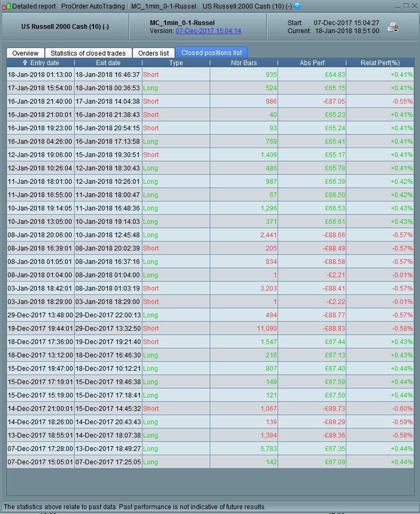420x514 pixels.
Task: Click the MC_1min_0-1-Russel strategy name in header
Action: 182,23
